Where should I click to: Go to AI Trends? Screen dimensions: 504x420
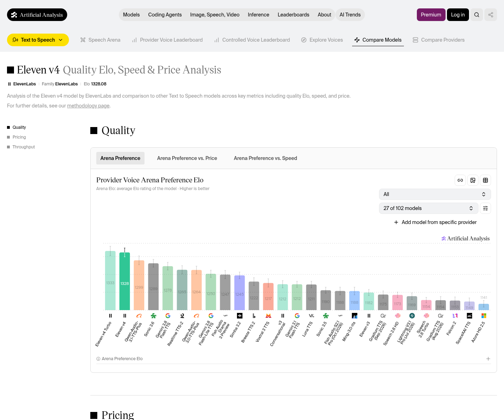point(350,15)
